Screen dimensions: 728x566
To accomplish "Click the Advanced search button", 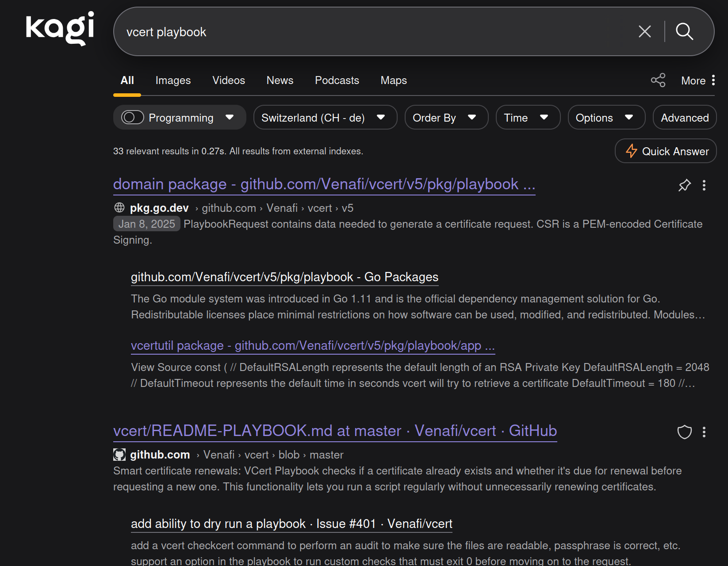I will 684,118.
